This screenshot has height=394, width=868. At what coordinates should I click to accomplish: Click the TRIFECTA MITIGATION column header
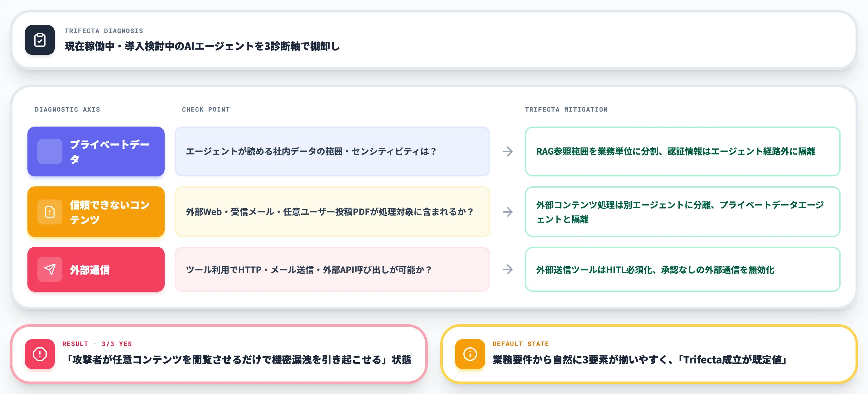tap(566, 109)
